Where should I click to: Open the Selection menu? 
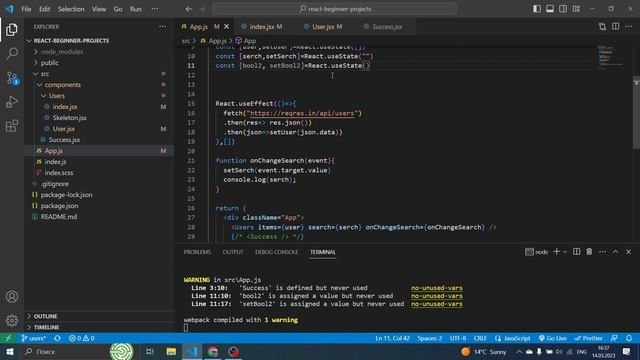click(x=71, y=9)
